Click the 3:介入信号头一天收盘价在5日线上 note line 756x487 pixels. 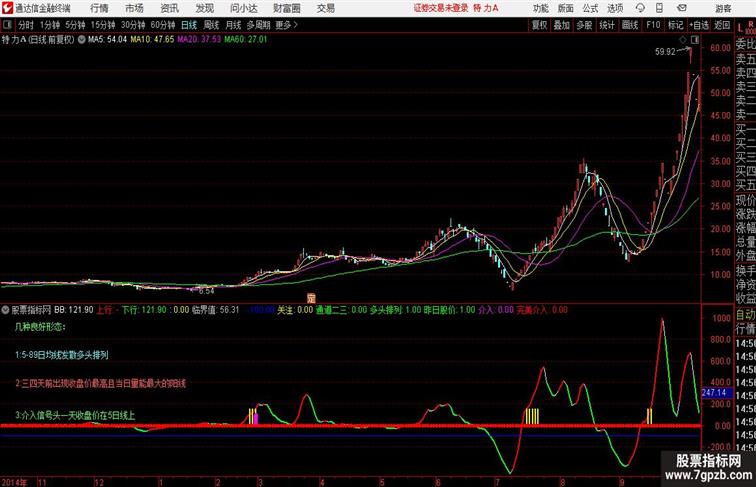point(75,415)
